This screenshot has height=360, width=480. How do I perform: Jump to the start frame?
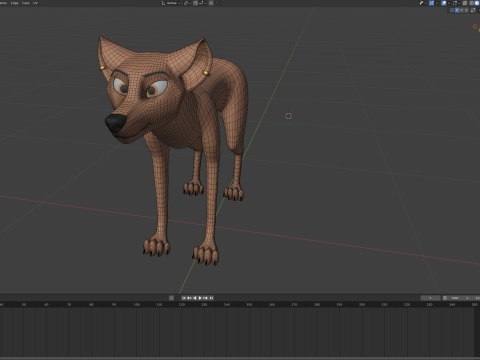(x=184, y=298)
